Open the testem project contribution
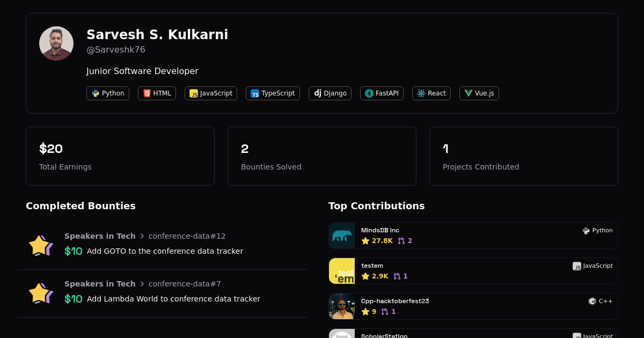This screenshot has height=338, width=644. pyautogui.click(x=372, y=266)
